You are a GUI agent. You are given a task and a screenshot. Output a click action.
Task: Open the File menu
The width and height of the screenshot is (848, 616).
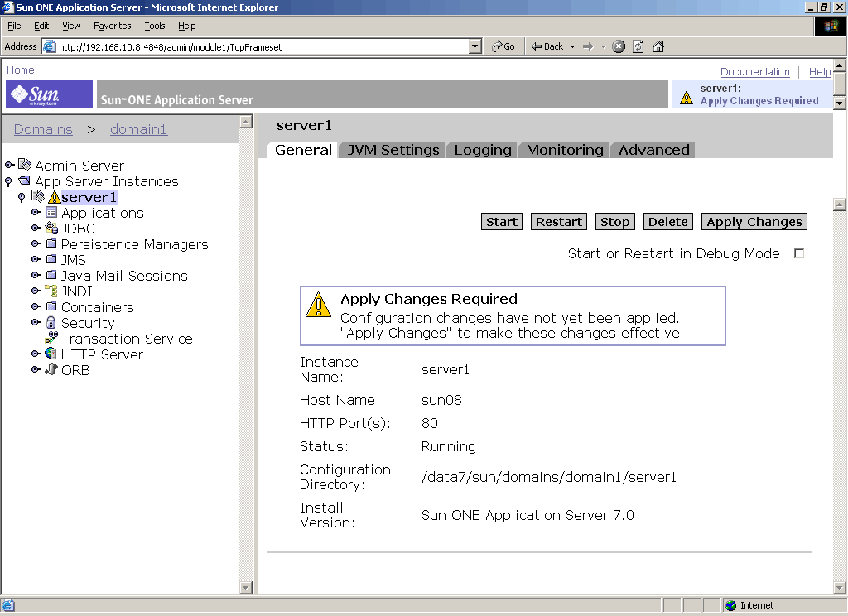pyautogui.click(x=14, y=26)
